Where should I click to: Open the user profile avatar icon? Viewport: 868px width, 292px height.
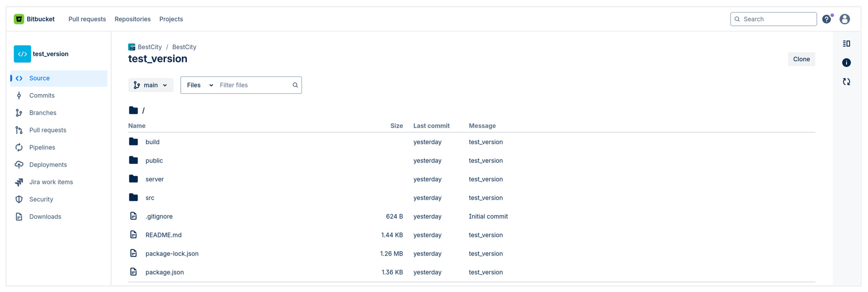point(844,19)
